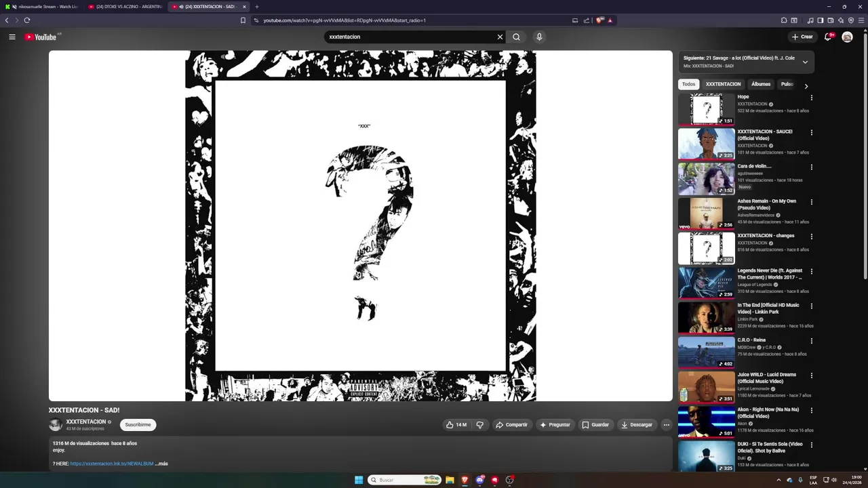Start voice search with microphone icon
The image size is (868, 488).
(x=539, y=37)
